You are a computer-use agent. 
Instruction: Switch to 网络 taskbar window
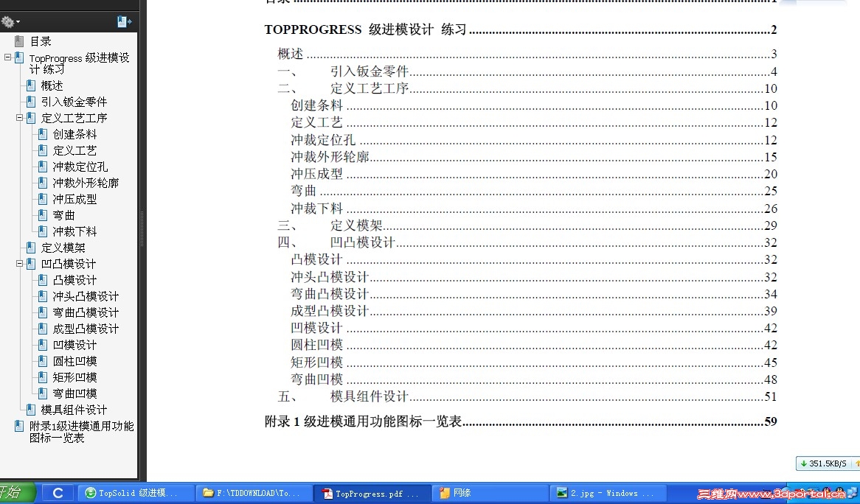[x=489, y=493]
